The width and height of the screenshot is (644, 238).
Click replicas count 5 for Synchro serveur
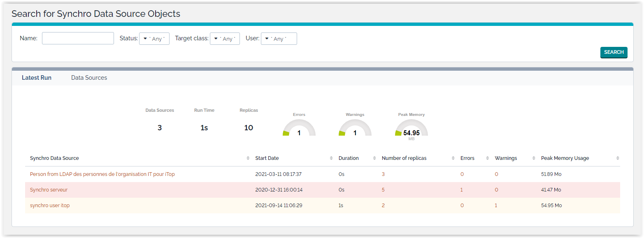(x=383, y=190)
